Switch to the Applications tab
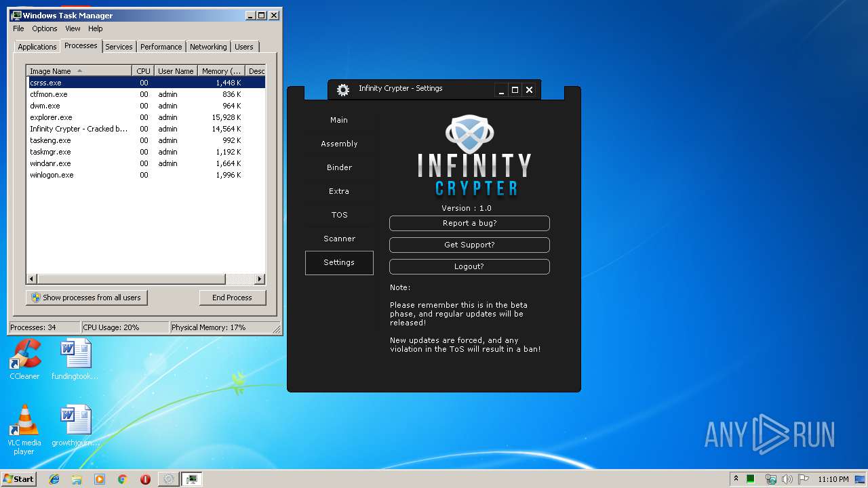 click(37, 47)
